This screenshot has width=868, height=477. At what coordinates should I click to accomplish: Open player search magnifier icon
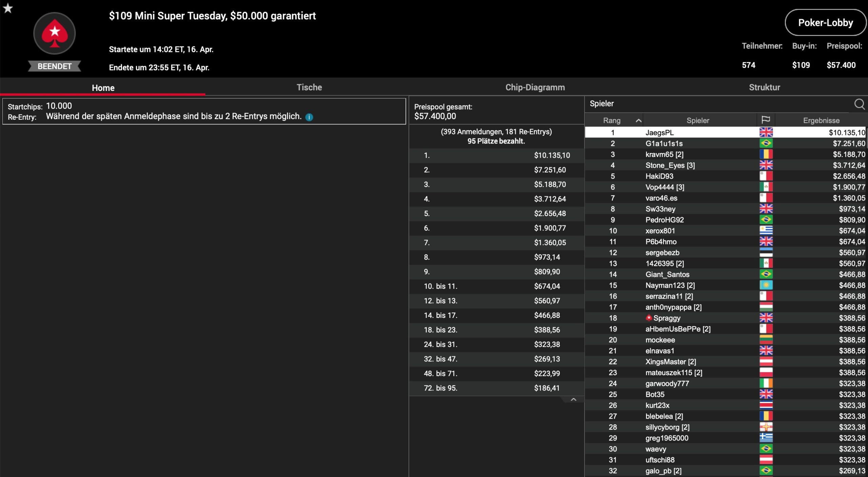[x=859, y=104]
